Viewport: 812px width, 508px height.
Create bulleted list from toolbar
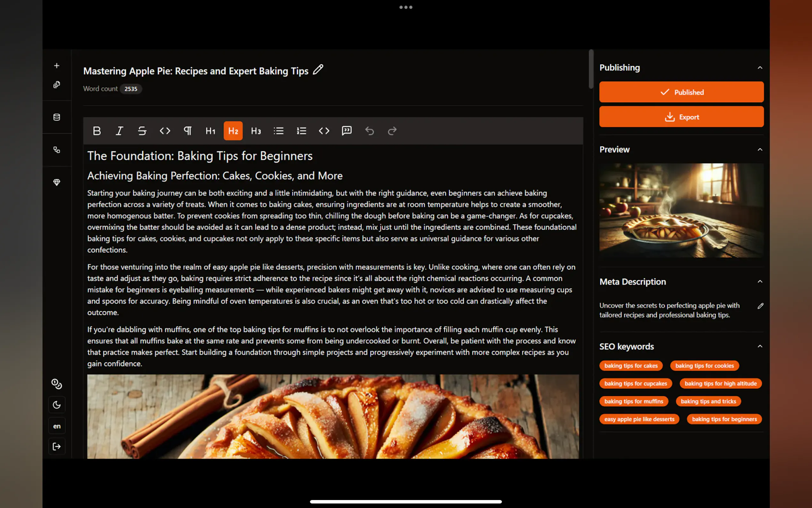[x=278, y=131]
